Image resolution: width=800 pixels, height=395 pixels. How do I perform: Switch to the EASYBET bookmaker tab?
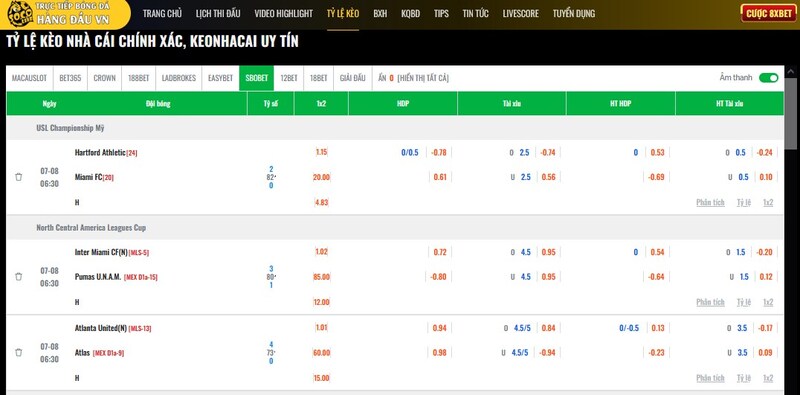click(220, 78)
